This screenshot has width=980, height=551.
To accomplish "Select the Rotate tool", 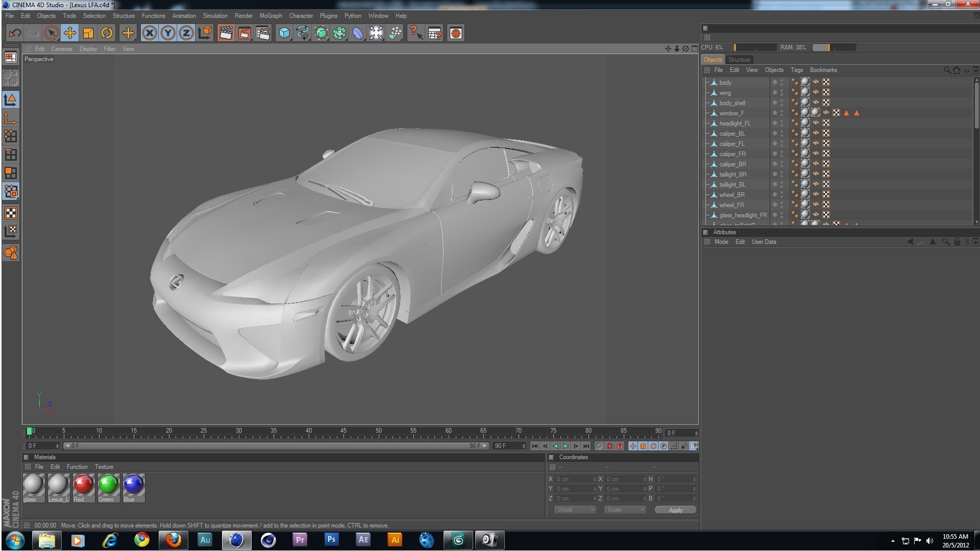I will click(x=107, y=33).
